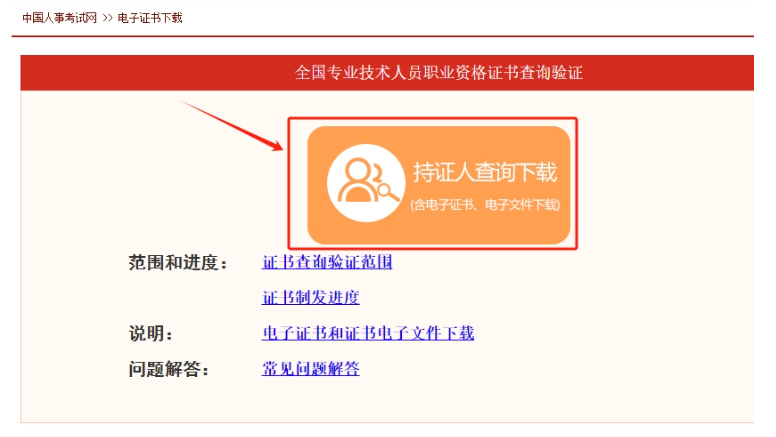Click the magnifying glass part of the holder icon

point(388,191)
